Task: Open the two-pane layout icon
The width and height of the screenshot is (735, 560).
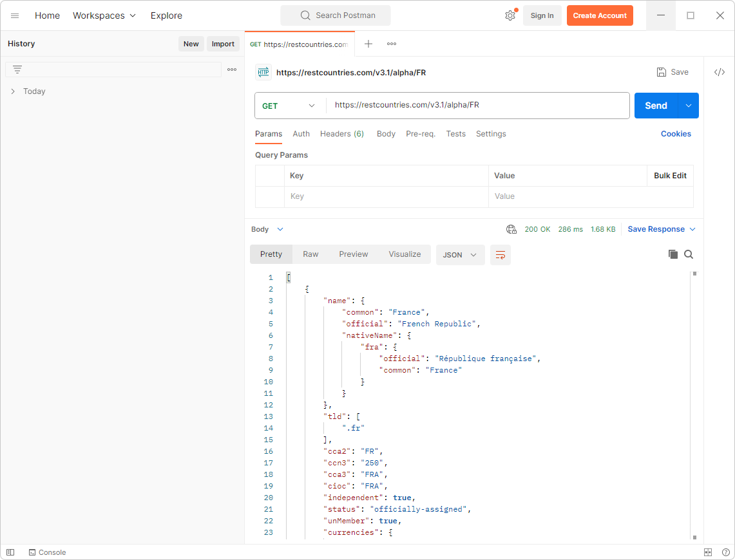Action: 708,552
